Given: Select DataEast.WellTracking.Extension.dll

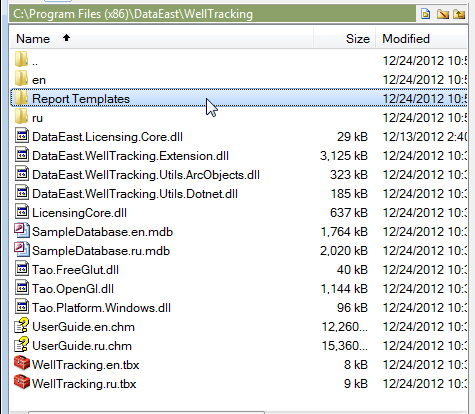Looking at the screenshot, I should [239, 156].
